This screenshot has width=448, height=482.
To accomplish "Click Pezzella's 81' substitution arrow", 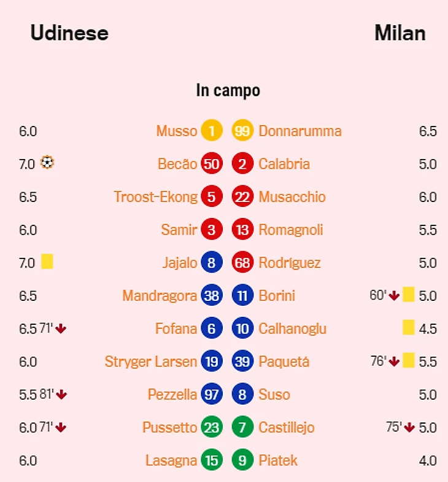I will click(61, 394).
